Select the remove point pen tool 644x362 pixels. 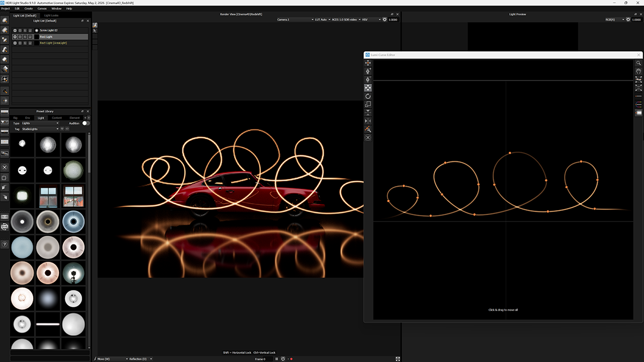(x=368, y=79)
